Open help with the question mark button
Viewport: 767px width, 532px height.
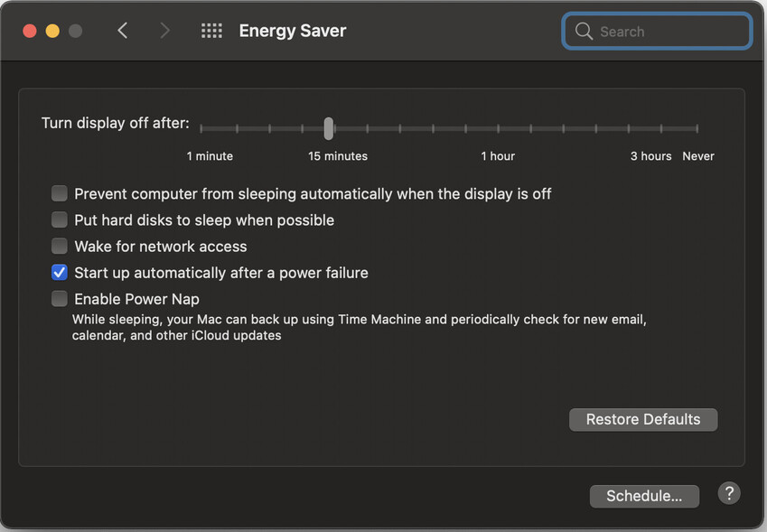click(x=729, y=493)
